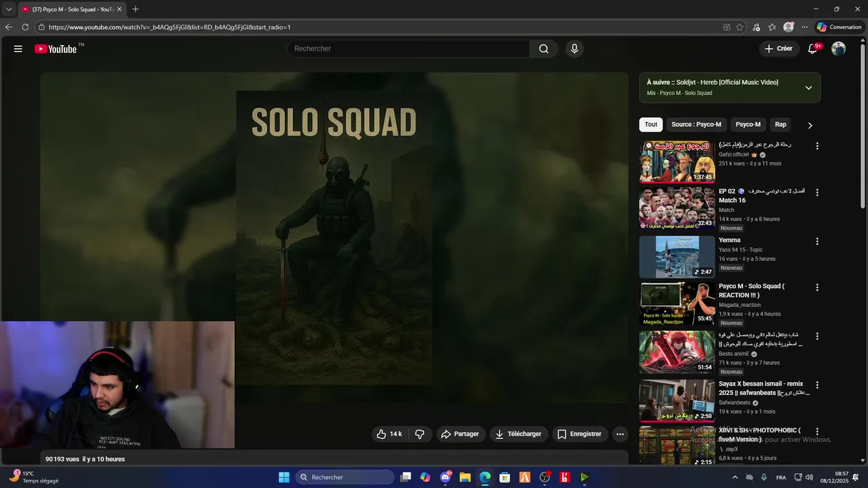Open the Solo Squad REACTION thumbnail

(x=677, y=304)
